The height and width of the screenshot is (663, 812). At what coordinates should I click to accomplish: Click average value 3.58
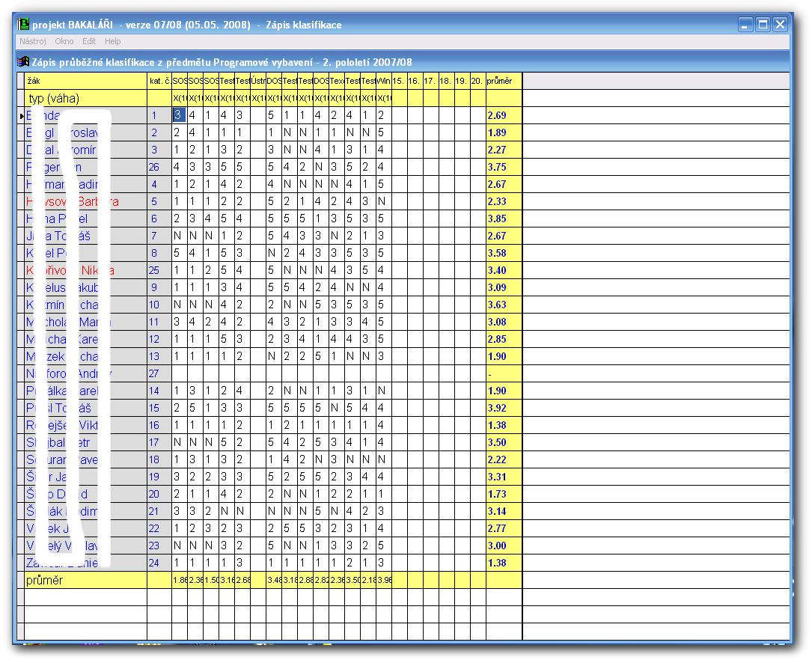tap(497, 253)
